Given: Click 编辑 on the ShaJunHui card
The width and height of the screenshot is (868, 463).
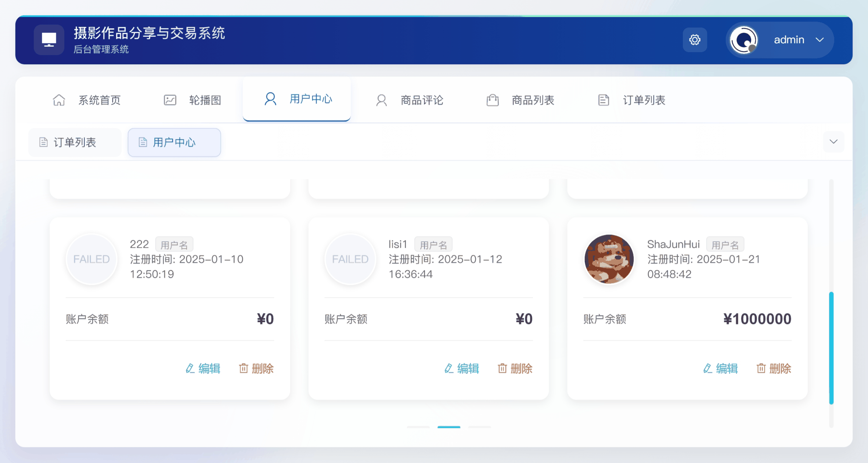Looking at the screenshot, I should click(x=721, y=368).
